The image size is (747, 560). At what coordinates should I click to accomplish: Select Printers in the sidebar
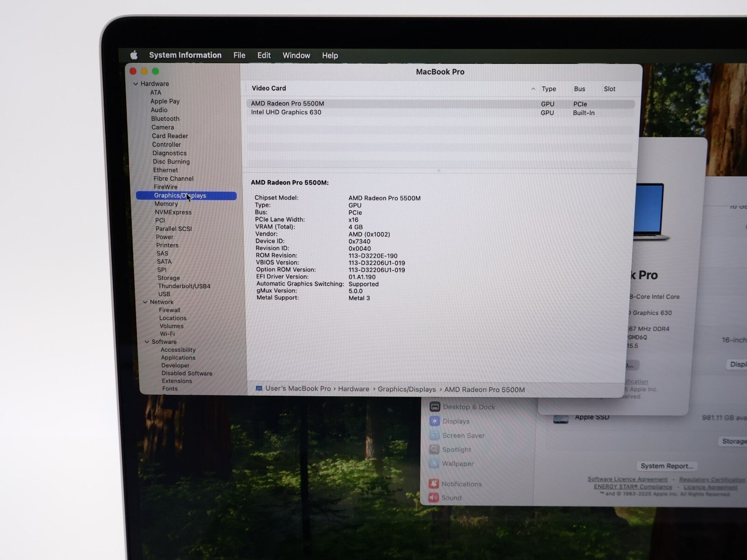pos(167,245)
